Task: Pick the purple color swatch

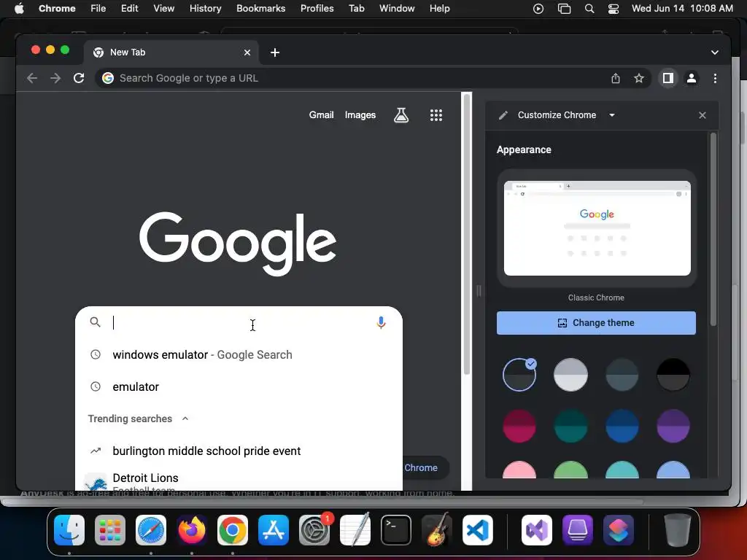Action: tap(673, 426)
